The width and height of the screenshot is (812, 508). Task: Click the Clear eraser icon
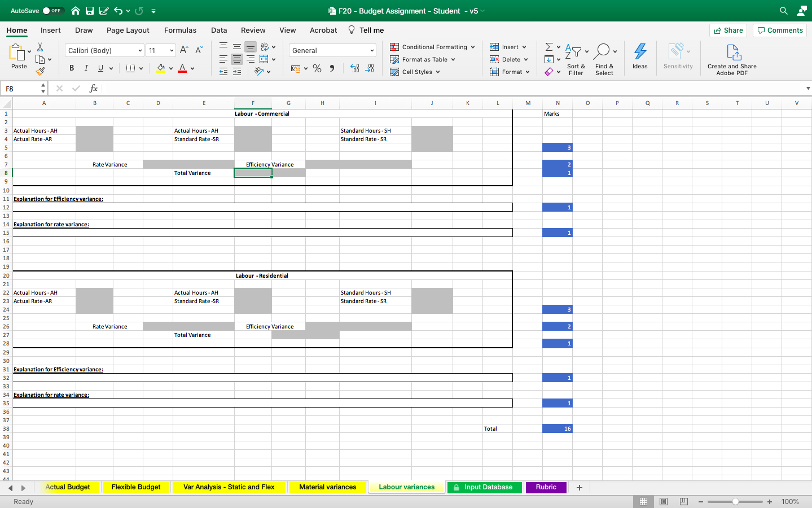pos(549,72)
